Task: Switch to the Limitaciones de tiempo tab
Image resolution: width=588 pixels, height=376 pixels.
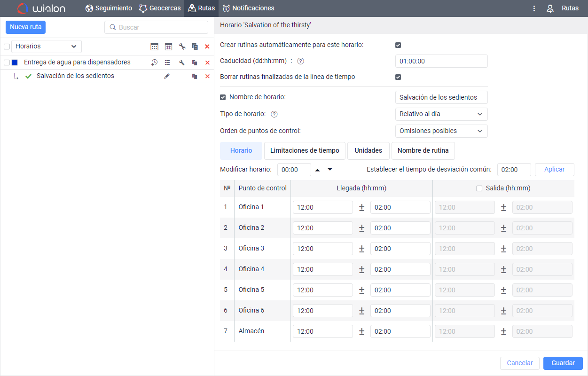Action: click(x=305, y=151)
